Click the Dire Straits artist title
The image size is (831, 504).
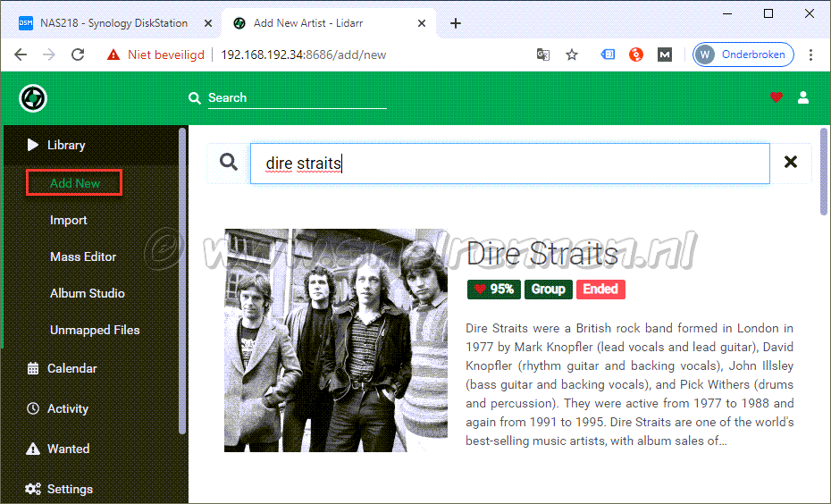tap(542, 253)
